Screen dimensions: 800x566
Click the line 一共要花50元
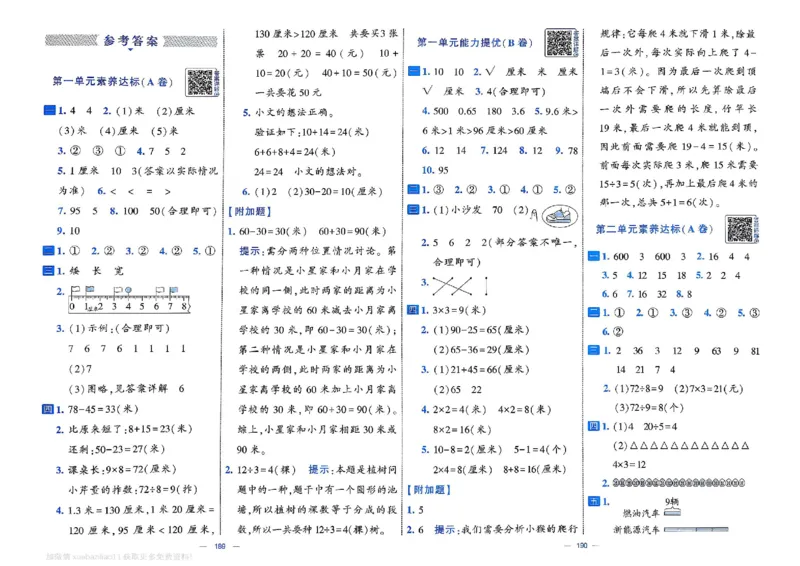pyautogui.click(x=288, y=93)
